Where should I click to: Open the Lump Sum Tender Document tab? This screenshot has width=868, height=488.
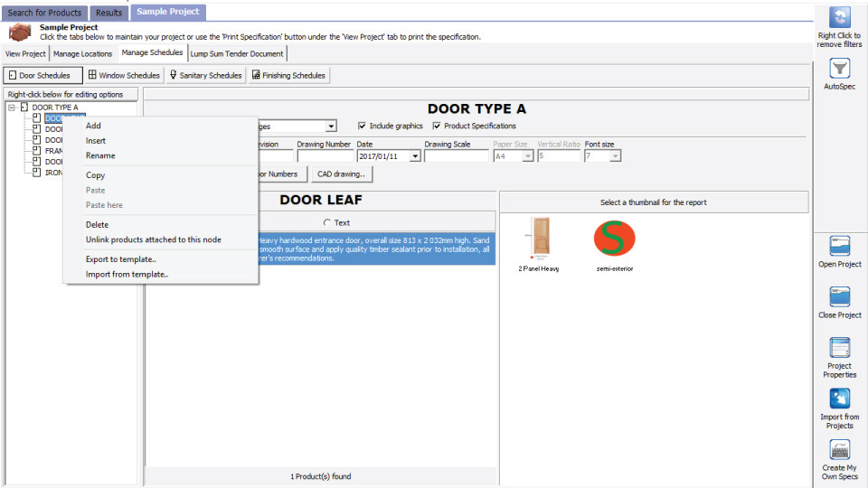tap(237, 53)
